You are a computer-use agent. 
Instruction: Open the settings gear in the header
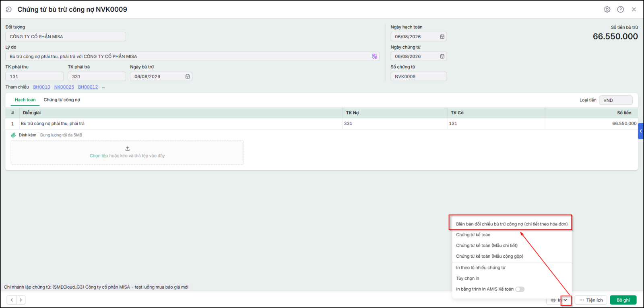point(607,9)
